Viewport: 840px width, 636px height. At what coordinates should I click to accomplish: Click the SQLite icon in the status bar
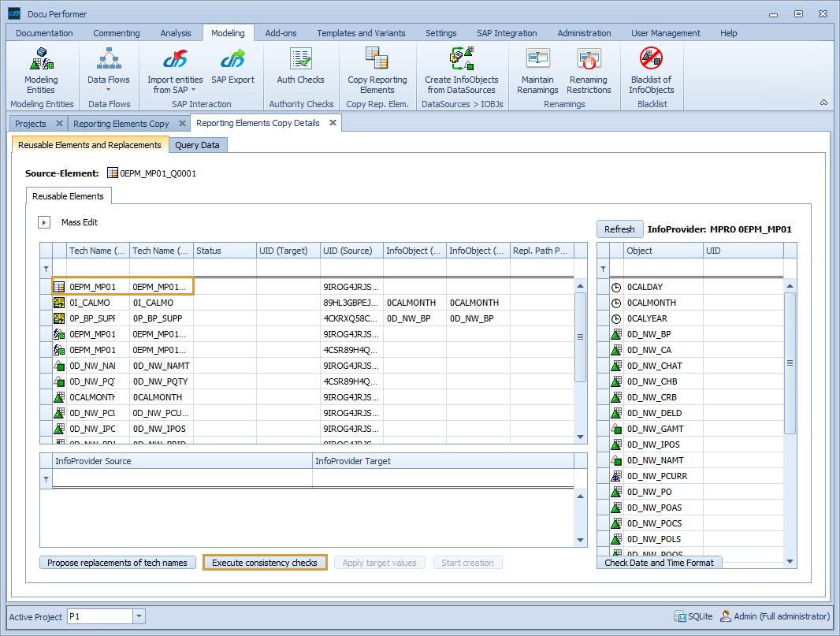pos(679,616)
